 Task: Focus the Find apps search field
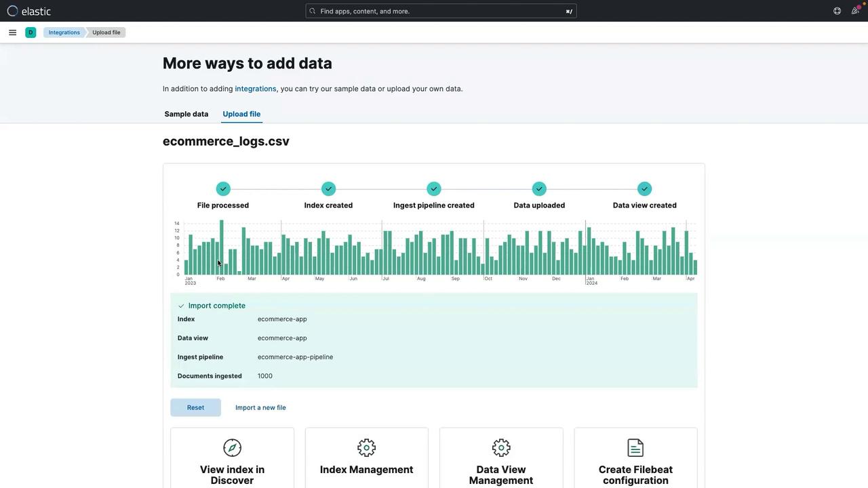pos(441,11)
